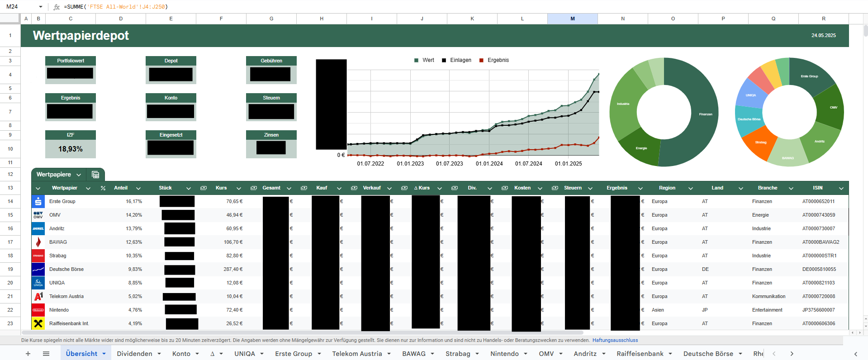This screenshot has height=360, width=868.
Task: Toggle the Wert series in chart legend
Action: coord(424,60)
